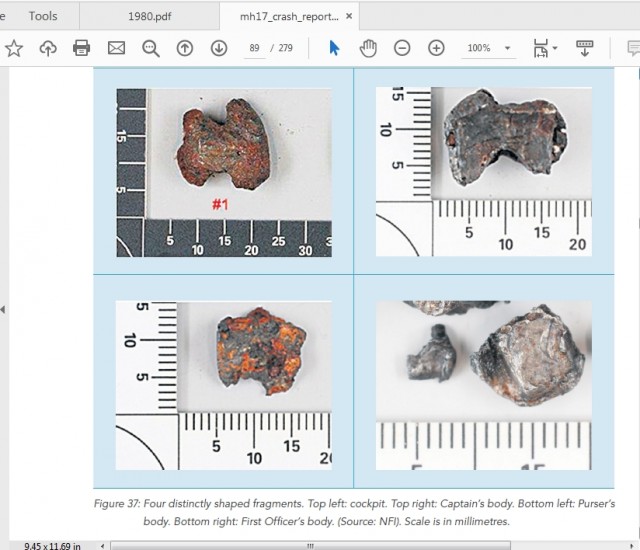Switch to the 1980.pdf tab
Image resolution: width=640 pixels, height=550 pixels.
pyautogui.click(x=149, y=16)
